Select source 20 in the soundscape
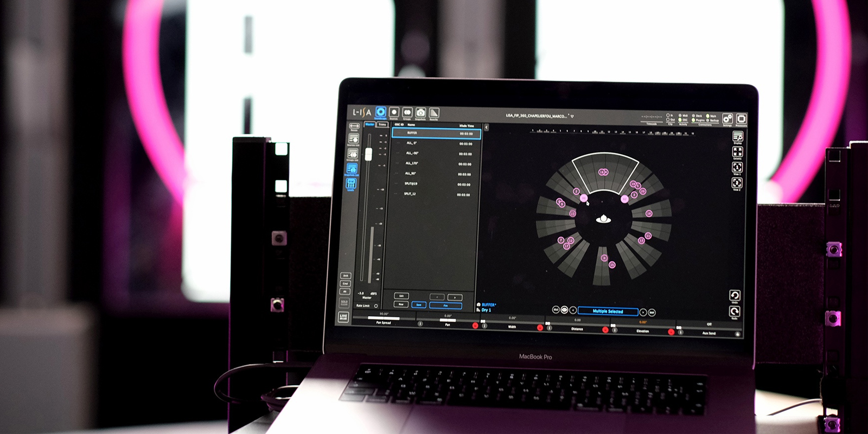This screenshot has height=434, width=868. (643, 192)
